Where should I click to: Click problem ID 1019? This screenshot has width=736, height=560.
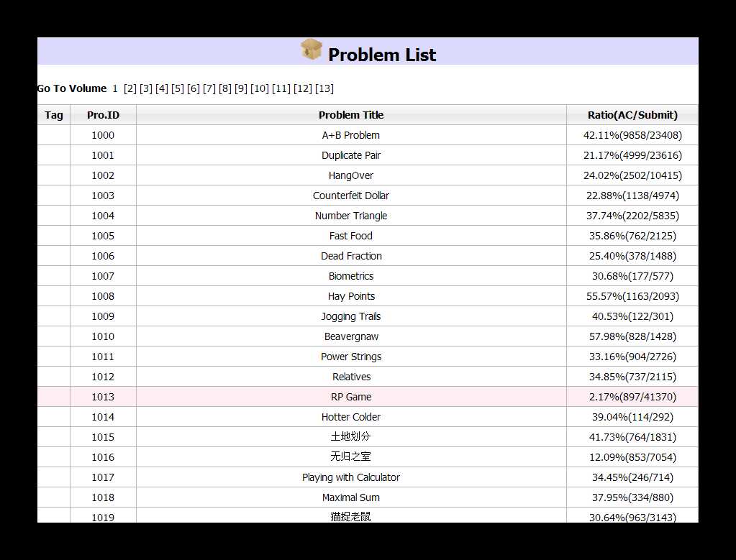[103, 518]
